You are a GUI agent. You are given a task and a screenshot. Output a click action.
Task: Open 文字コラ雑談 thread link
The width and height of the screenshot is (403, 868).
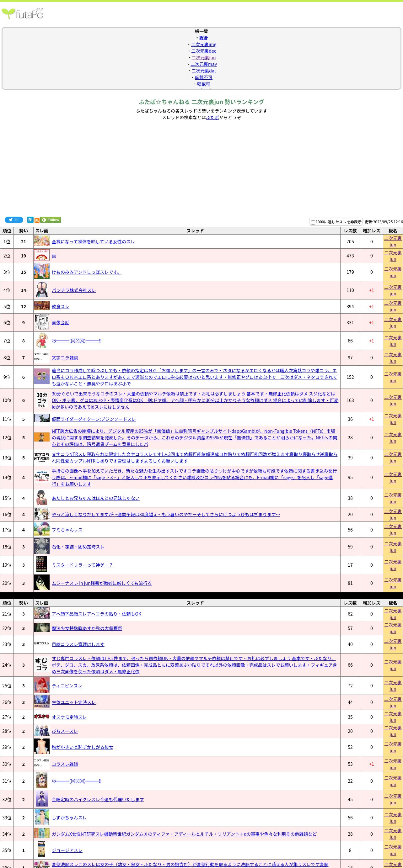coord(65,357)
